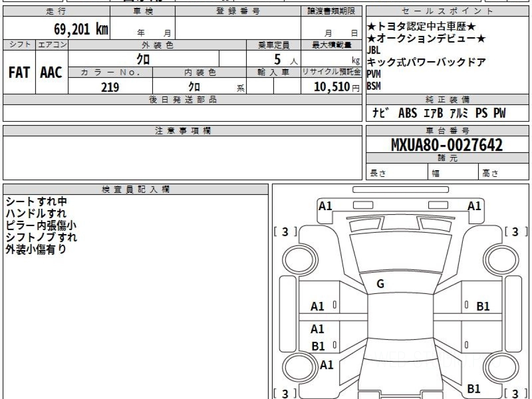This screenshot has height=399, width=532.
Task: Select the 幅 dimension cell
Action: pos(453,172)
